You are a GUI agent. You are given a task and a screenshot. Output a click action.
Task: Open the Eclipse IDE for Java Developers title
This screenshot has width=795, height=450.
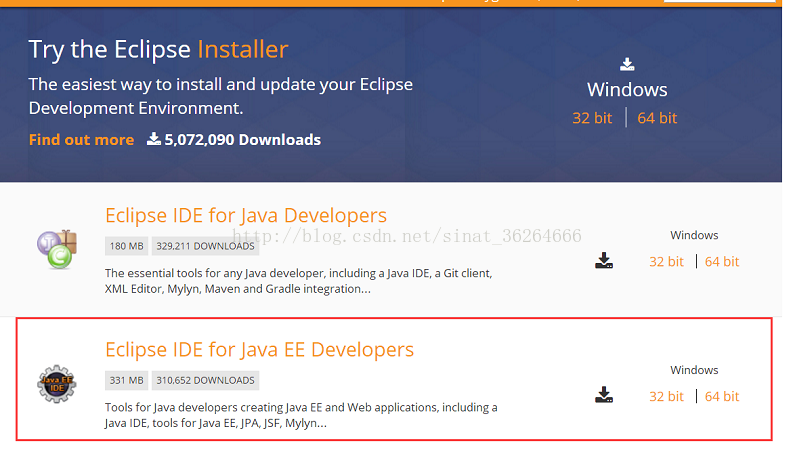coord(246,215)
